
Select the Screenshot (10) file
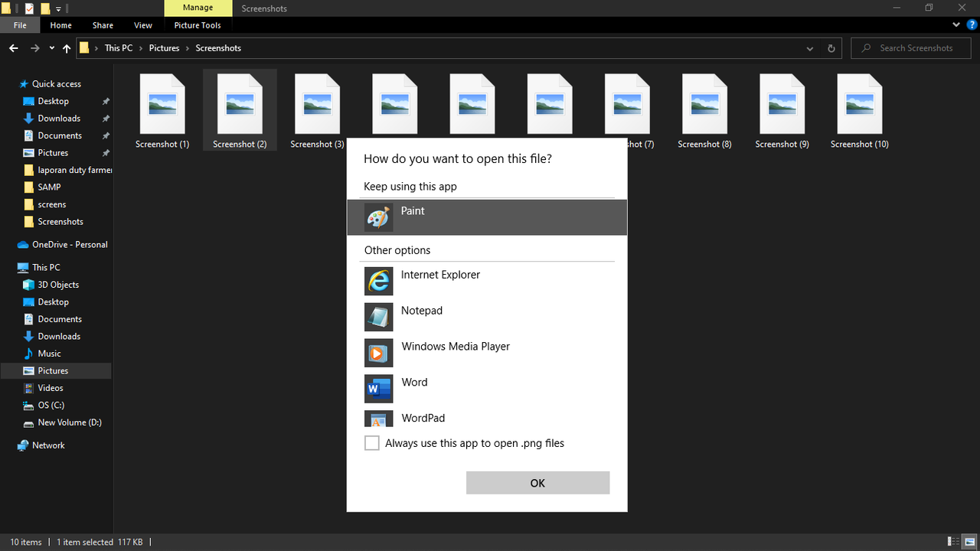coord(859,110)
